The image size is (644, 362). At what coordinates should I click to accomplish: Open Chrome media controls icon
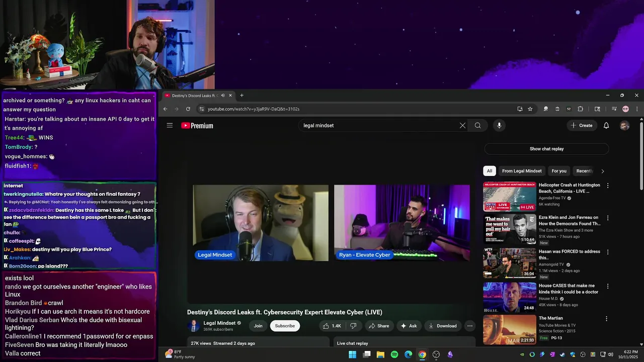click(614, 109)
